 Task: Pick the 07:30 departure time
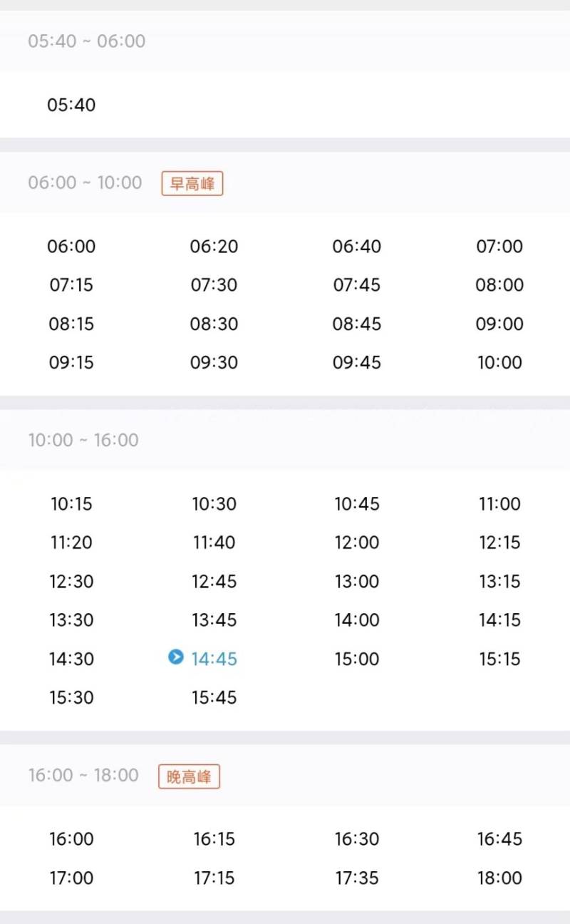tap(214, 285)
